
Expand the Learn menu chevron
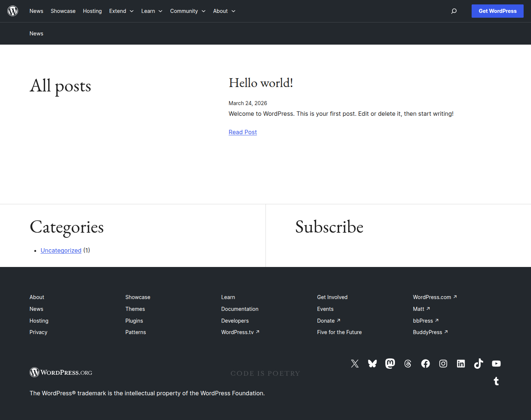pyautogui.click(x=160, y=11)
